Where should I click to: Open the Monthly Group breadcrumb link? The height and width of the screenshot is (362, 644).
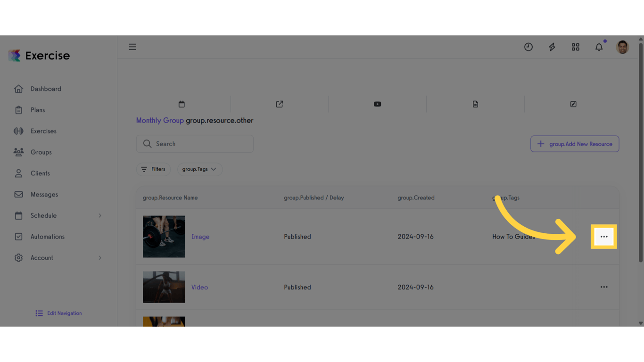click(x=159, y=120)
